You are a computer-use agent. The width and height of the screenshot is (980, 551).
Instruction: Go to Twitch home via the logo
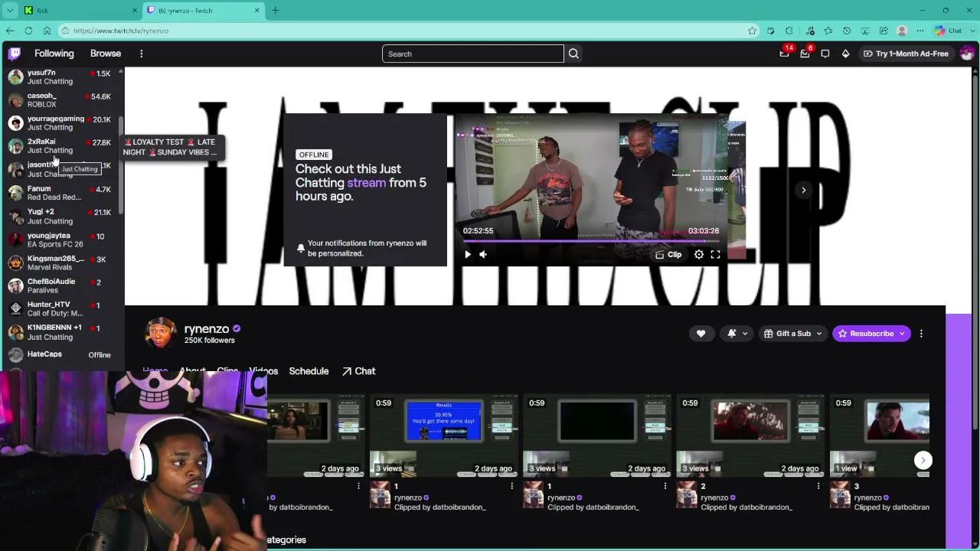pyautogui.click(x=15, y=54)
